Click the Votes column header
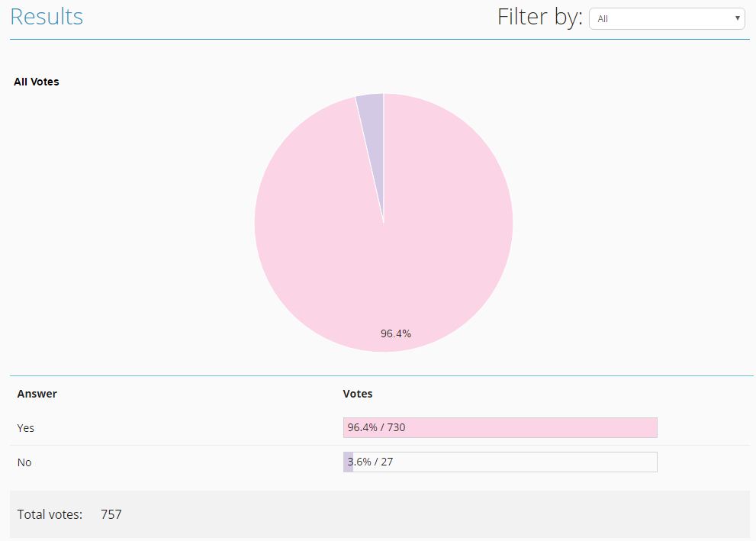 click(x=358, y=394)
